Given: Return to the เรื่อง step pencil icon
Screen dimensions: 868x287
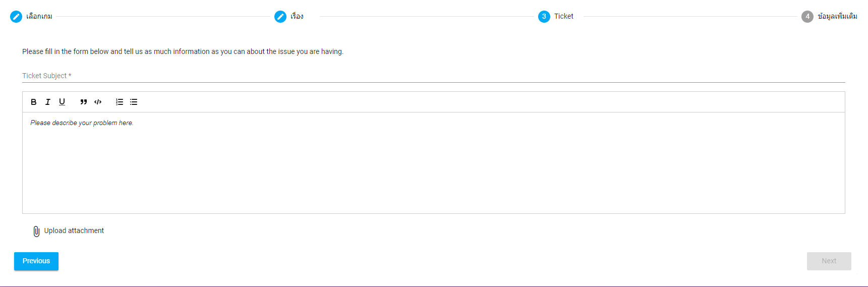Looking at the screenshot, I should tap(280, 17).
